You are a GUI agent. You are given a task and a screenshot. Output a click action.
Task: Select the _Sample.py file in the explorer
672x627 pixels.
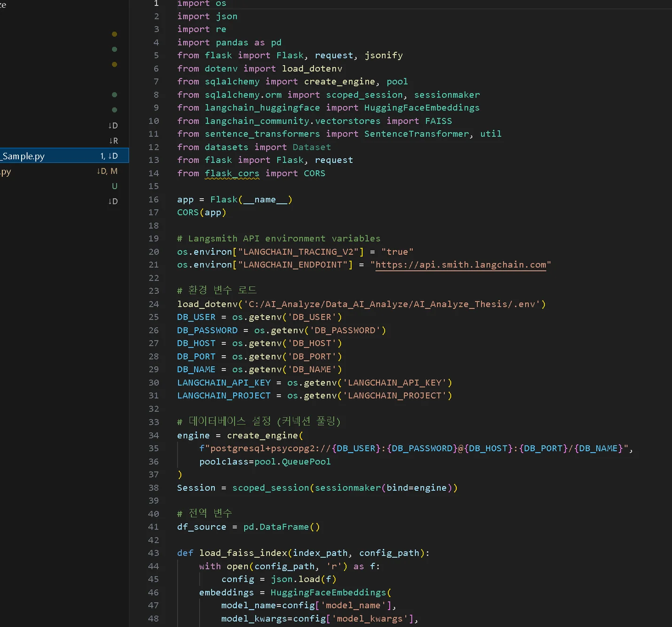(x=64, y=156)
